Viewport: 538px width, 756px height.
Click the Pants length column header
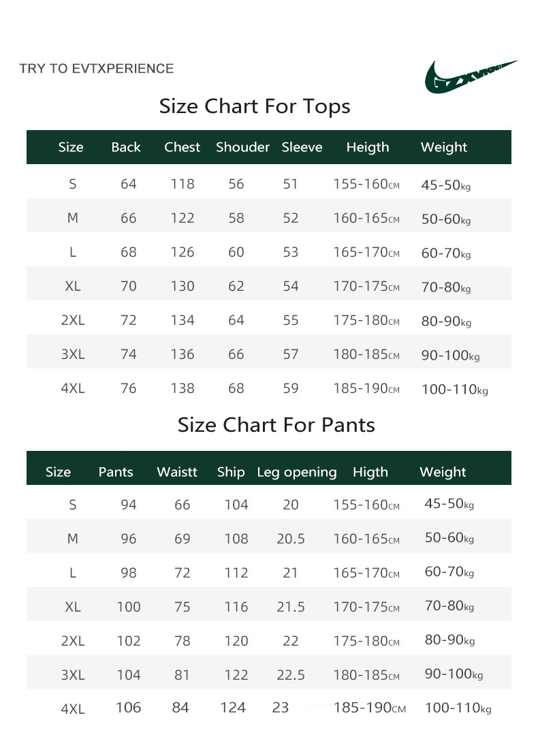coord(116,472)
